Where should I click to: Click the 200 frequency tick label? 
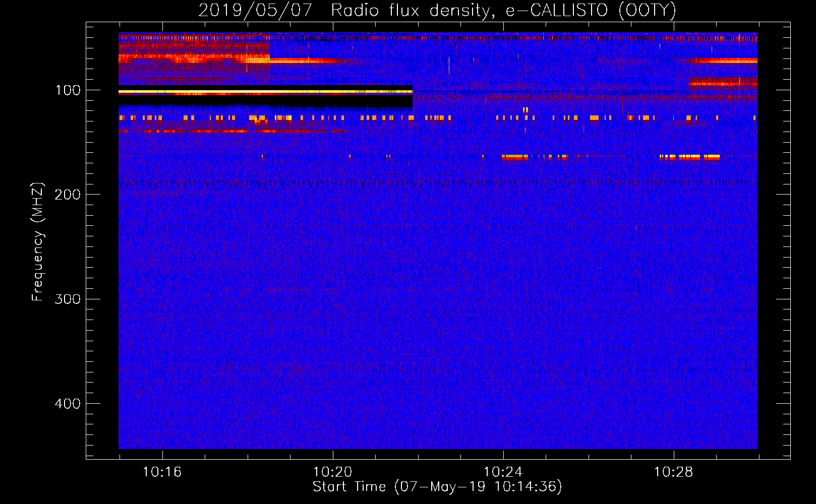(68, 195)
